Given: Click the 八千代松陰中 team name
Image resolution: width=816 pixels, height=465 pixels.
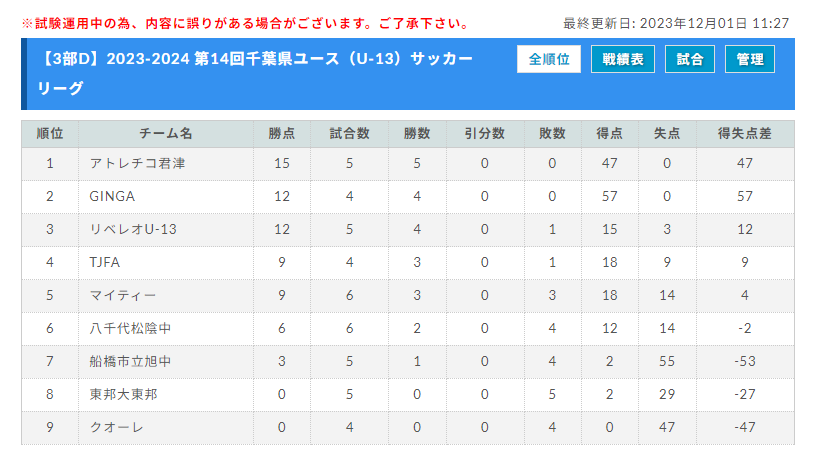Looking at the screenshot, I should [130, 328].
